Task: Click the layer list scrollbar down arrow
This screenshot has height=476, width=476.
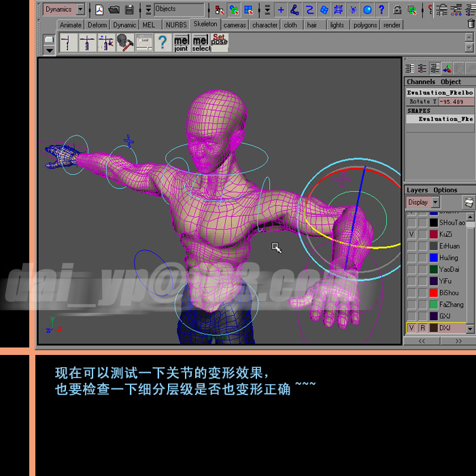Action: point(470,328)
